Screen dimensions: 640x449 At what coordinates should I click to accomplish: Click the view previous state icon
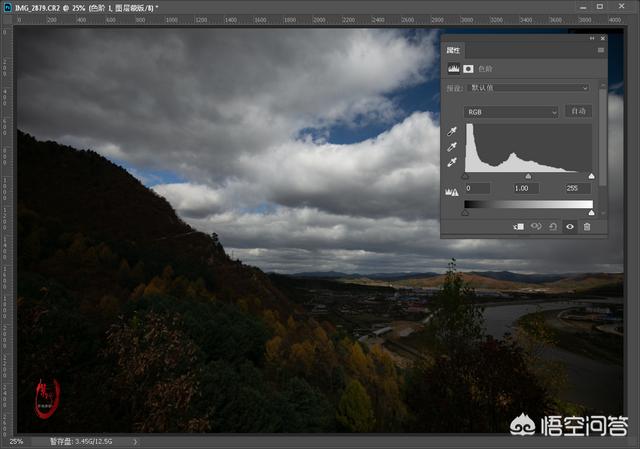coord(536,227)
